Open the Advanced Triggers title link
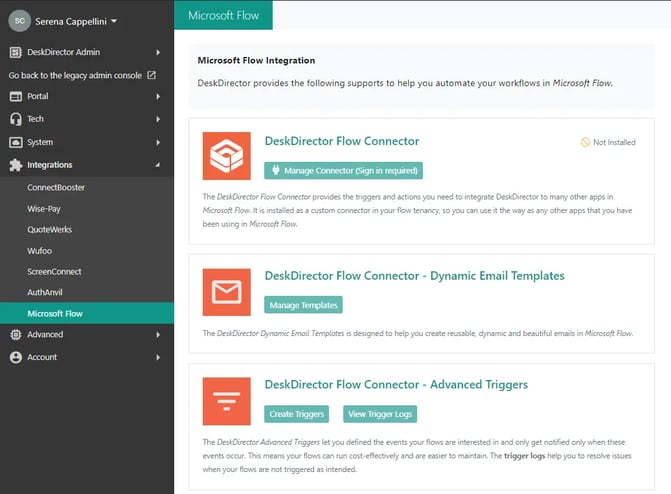Image resolution: width=671 pixels, height=494 pixels. click(396, 384)
